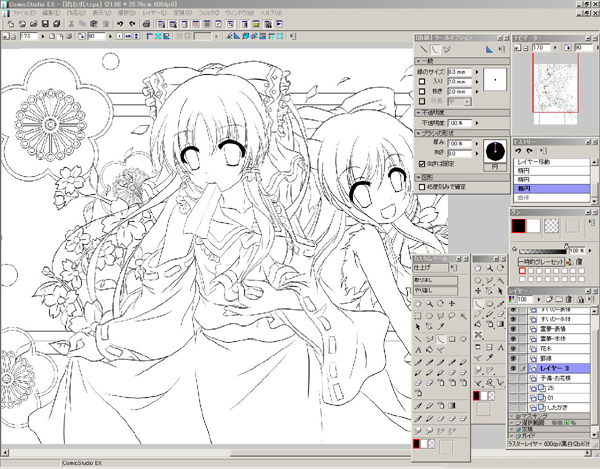
Task: Click the blue ruler triangle in tool options
Action: pyautogui.click(x=489, y=49)
